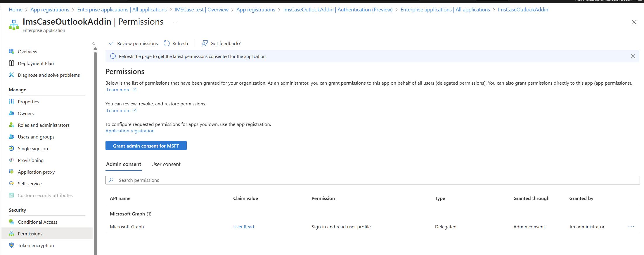Screen dimensions: 644x255
Task: Click the Custom security attributes icon
Action: click(11, 195)
